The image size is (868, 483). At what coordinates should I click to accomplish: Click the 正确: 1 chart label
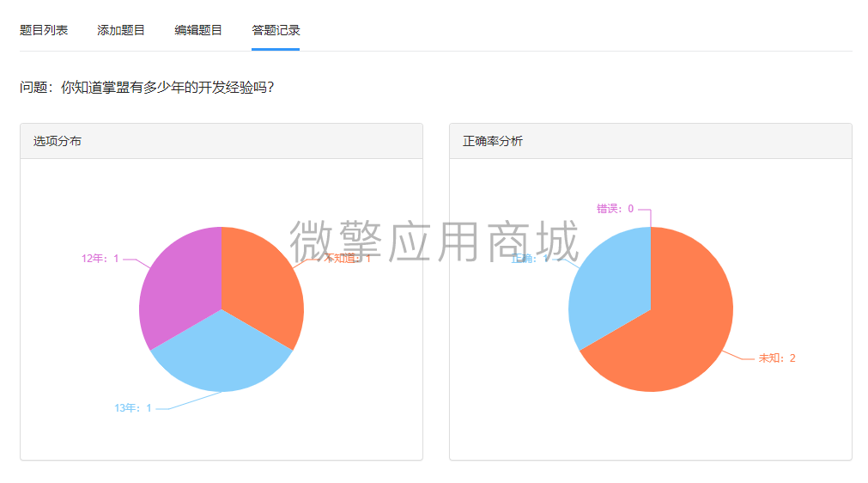530,259
